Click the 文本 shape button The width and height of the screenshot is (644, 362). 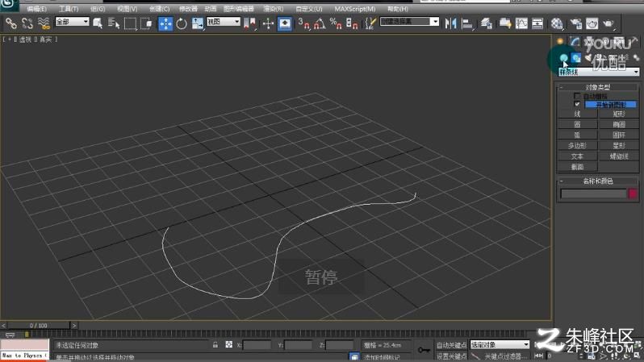pyautogui.click(x=578, y=156)
